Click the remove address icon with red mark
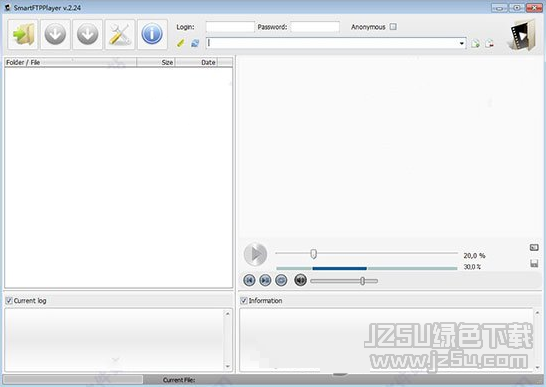546x387 pixels. pos(489,43)
